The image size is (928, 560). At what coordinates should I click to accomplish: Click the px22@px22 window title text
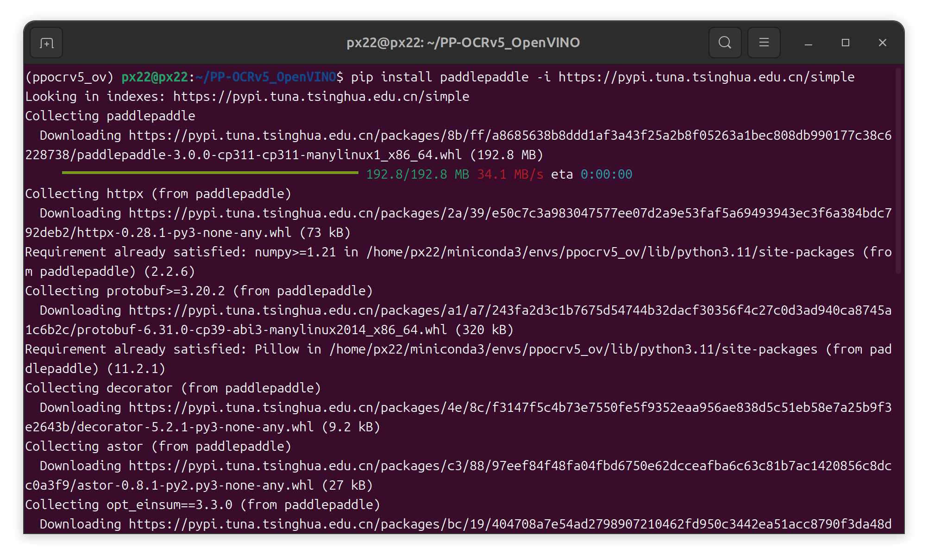click(463, 43)
